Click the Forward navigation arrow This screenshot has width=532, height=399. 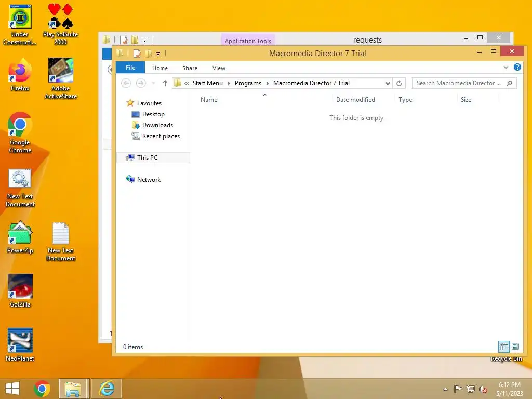141,83
